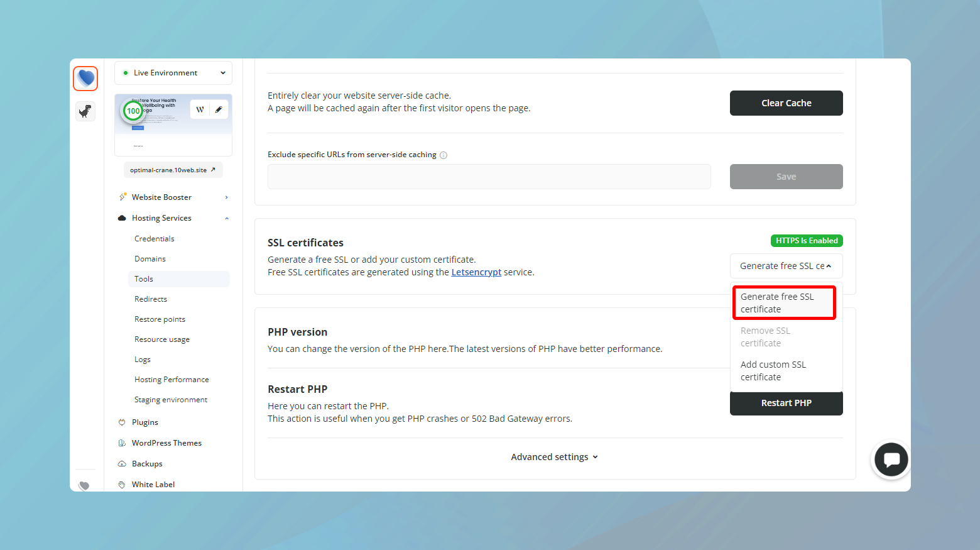Click the WordPress W icon on site preview

(x=199, y=109)
